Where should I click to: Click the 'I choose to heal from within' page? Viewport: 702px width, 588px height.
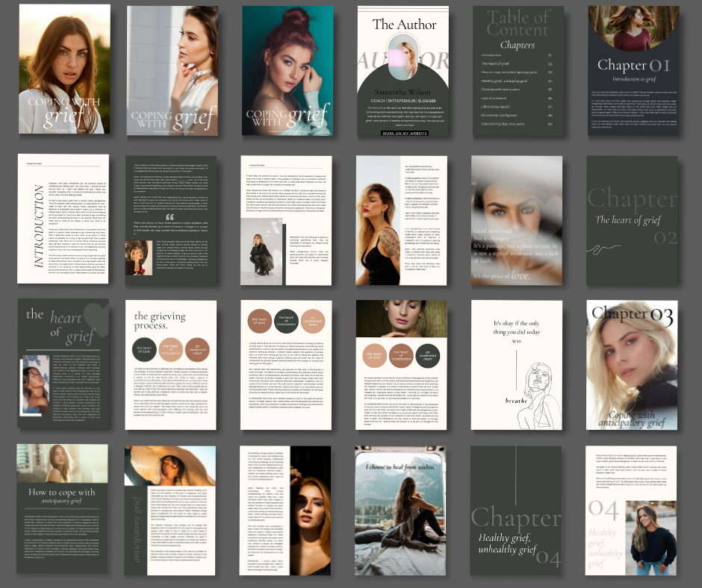400,510
